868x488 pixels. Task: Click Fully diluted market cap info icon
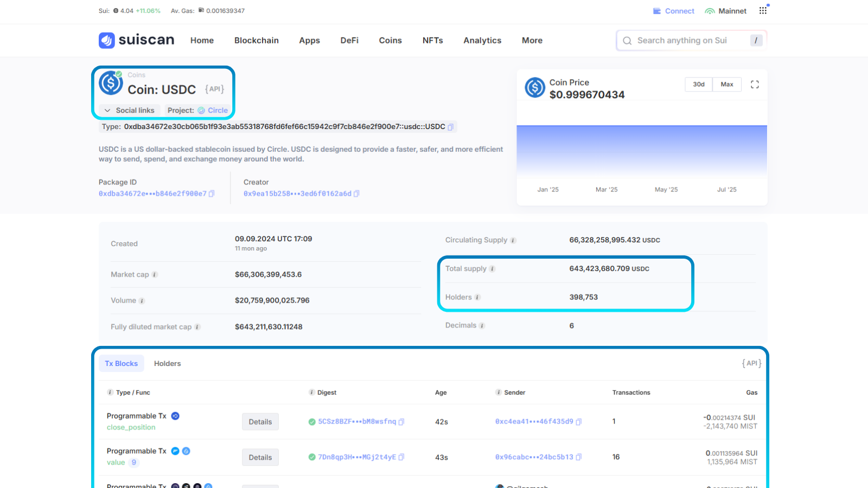(197, 327)
